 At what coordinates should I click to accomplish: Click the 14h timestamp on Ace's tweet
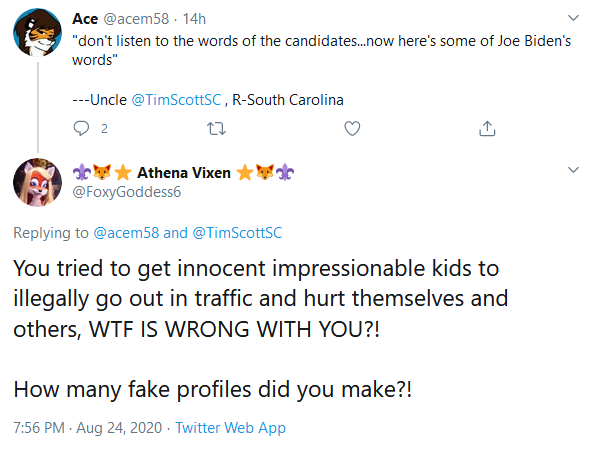point(194,19)
